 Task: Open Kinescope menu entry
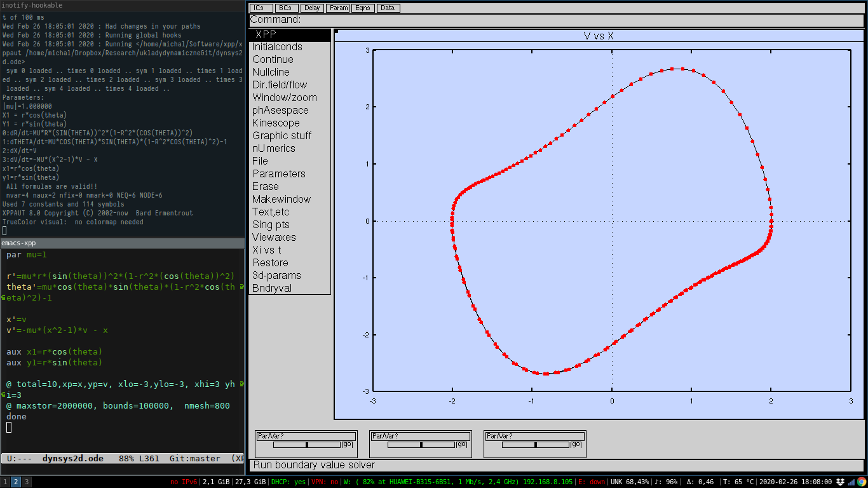(290, 123)
